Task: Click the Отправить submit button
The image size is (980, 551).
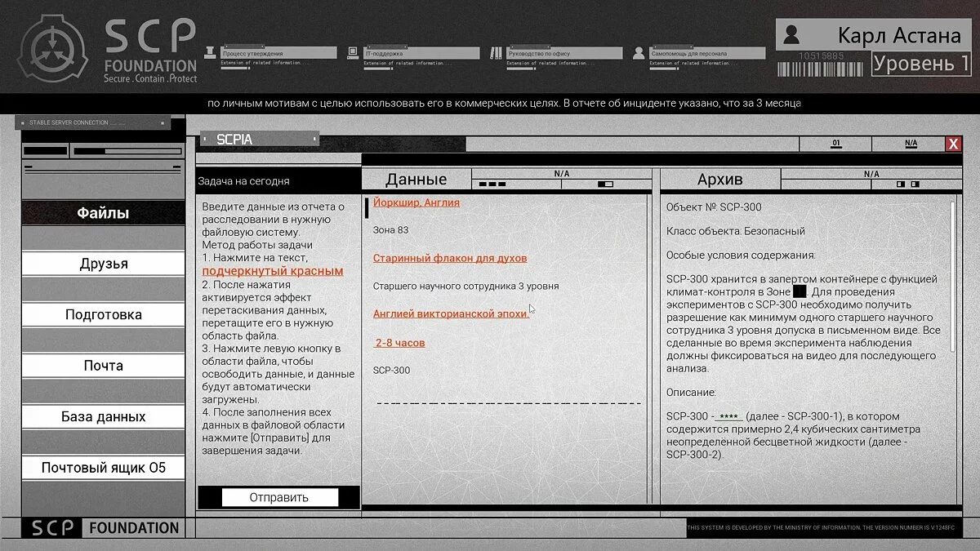Action: (279, 497)
